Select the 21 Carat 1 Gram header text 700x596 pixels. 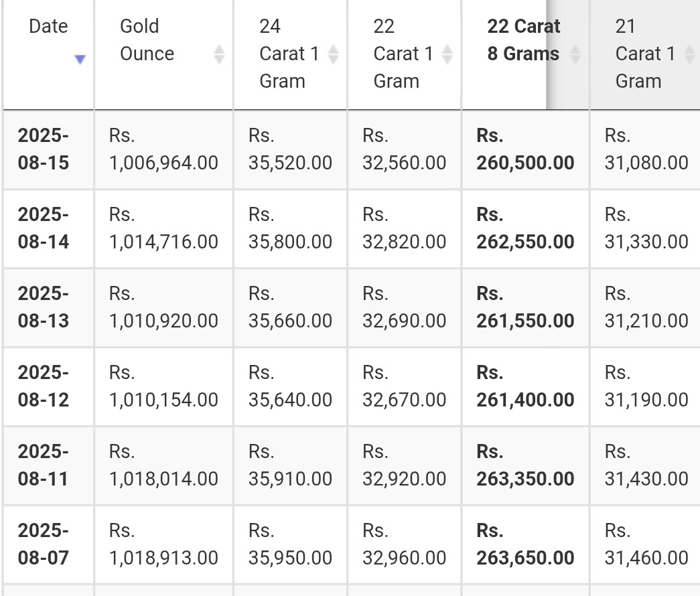(645, 54)
